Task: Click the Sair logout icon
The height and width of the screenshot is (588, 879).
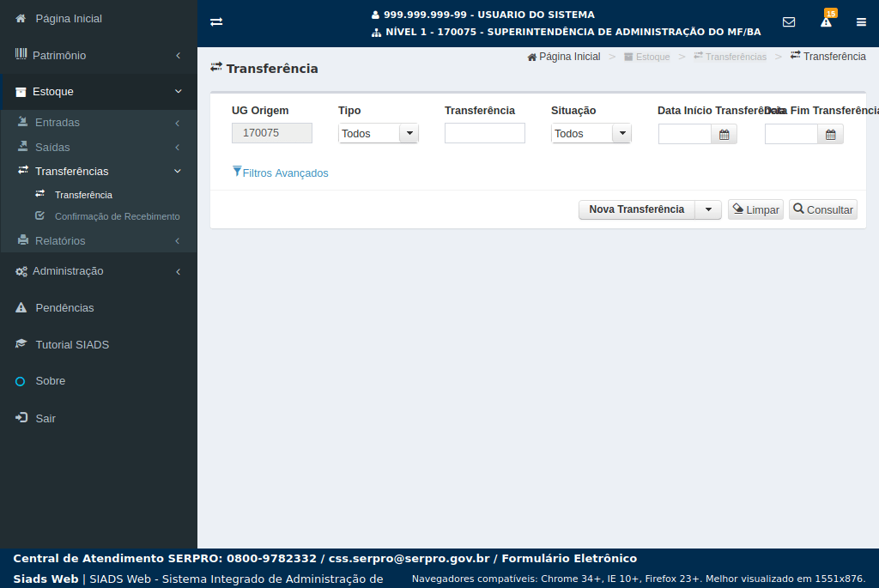Action: pyautogui.click(x=21, y=417)
